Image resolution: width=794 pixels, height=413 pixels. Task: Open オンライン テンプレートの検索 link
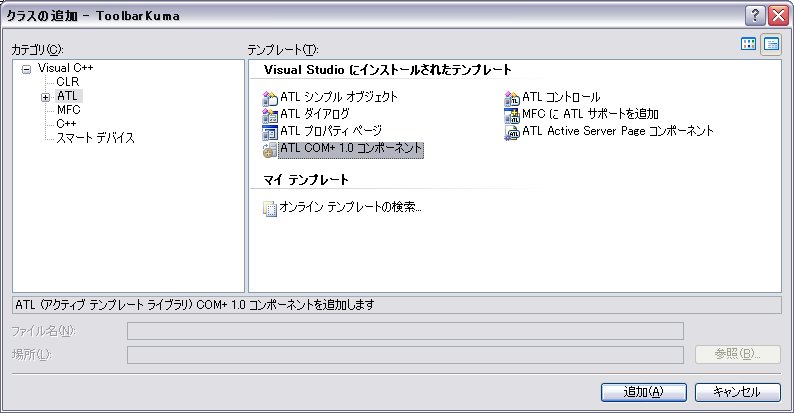(350, 207)
